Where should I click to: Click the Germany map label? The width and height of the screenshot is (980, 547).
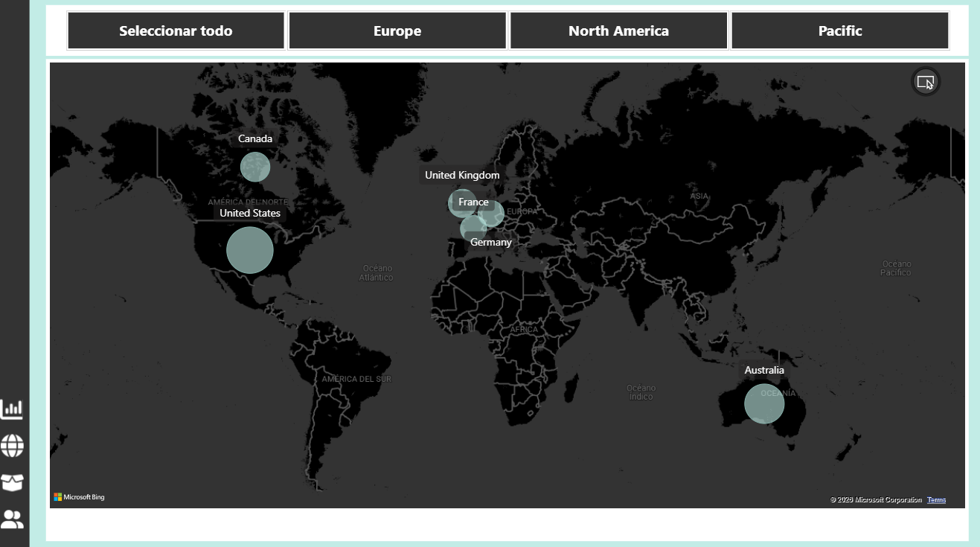pyautogui.click(x=491, y=242)
